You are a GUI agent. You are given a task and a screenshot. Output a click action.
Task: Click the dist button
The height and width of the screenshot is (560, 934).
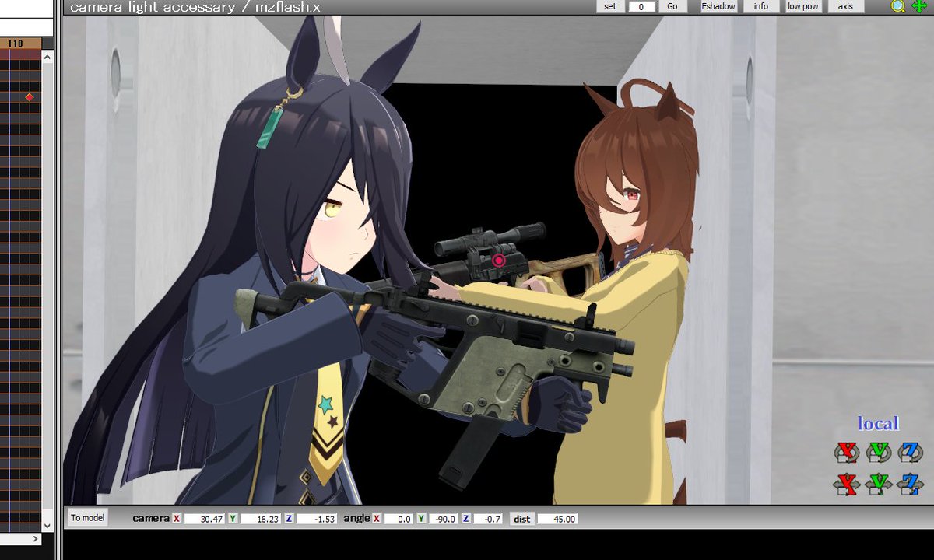521,519
